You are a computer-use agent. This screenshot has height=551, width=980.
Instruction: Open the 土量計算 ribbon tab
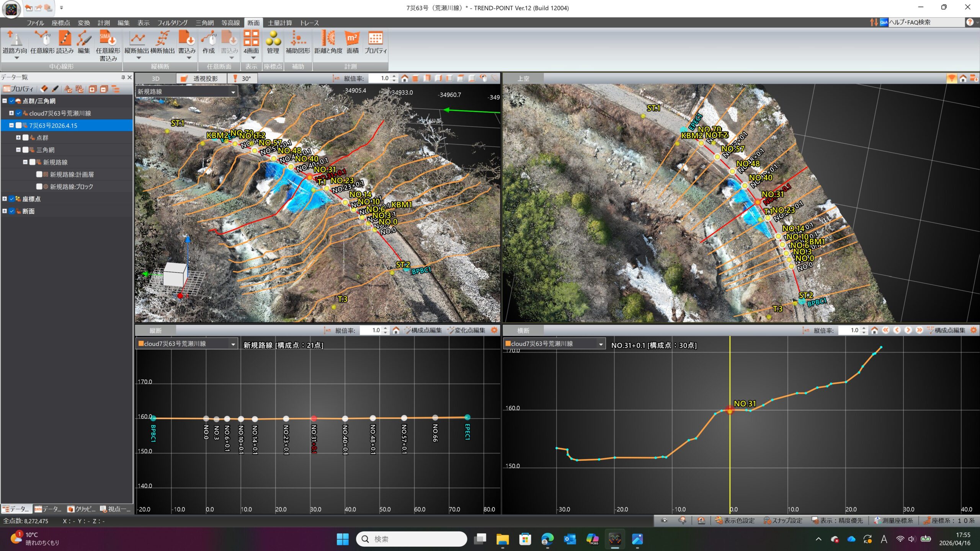click(279, 23)
